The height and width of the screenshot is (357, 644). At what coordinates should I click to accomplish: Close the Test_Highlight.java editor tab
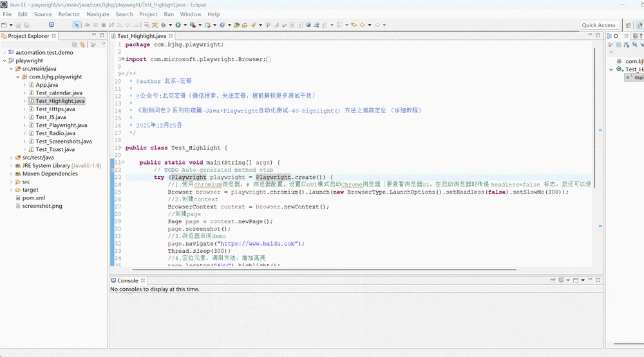point(171,36)
